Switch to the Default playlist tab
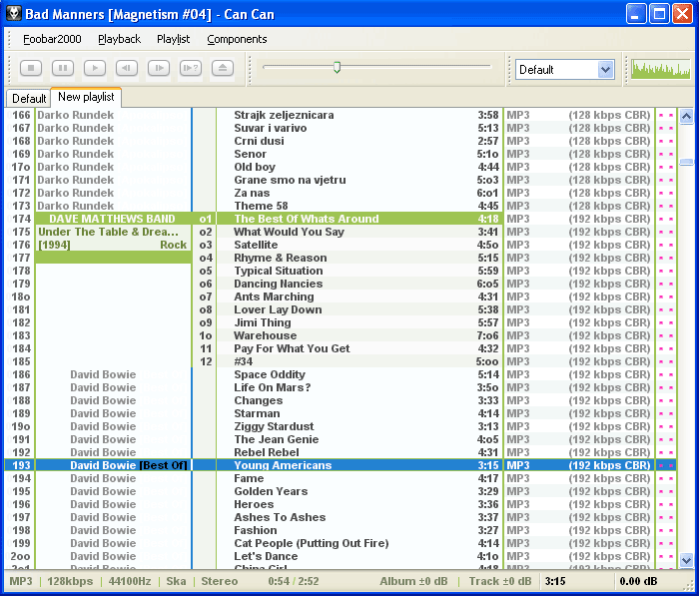Image resolution: width=700 pixels, height=596 pixels. coord(29,99)
